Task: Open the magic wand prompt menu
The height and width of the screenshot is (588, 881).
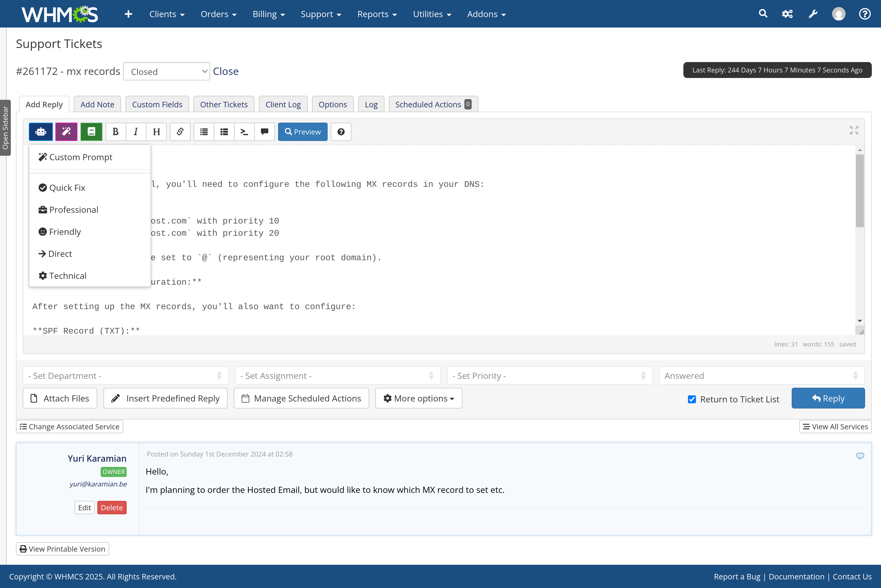Action: click(x=66, y=131)
